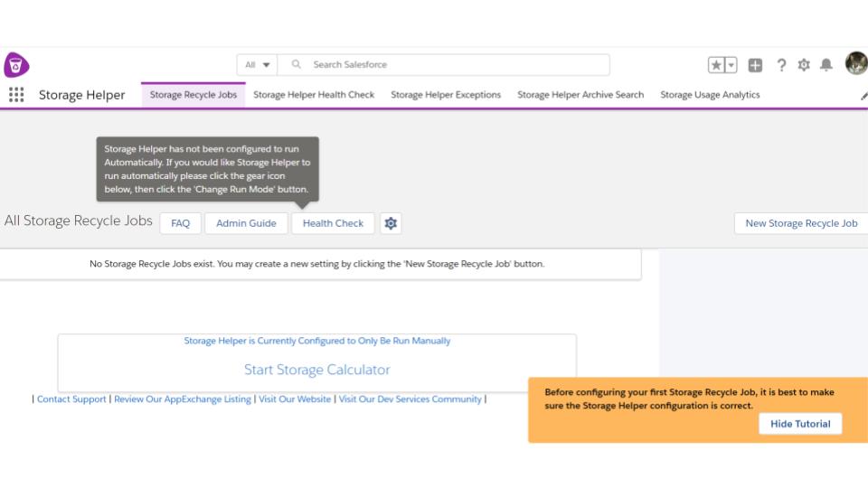Click the Storage Helper app name
The image size is (868, 488).
tap(82, 95)
